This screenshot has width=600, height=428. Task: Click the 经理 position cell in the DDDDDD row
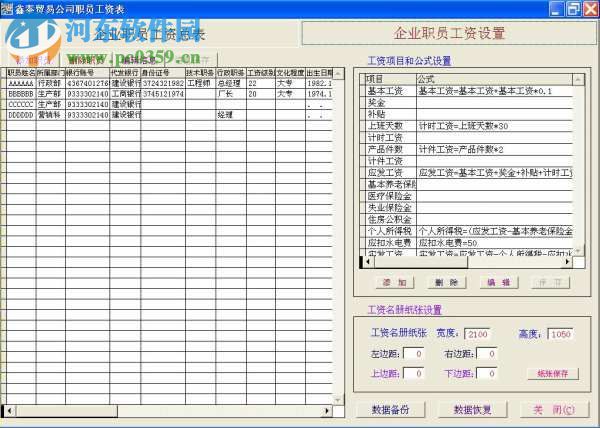(231, 115)
